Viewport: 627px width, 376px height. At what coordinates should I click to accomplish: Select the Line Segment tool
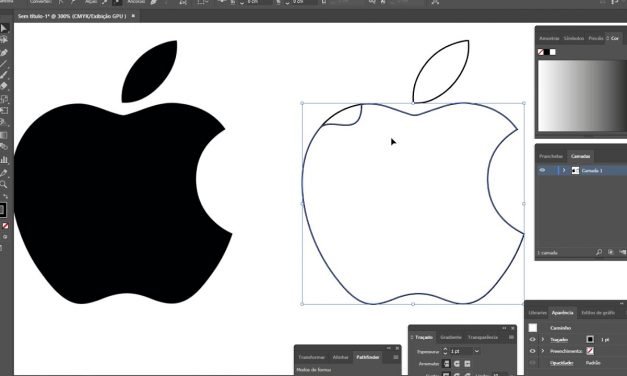tap(4, 64)
